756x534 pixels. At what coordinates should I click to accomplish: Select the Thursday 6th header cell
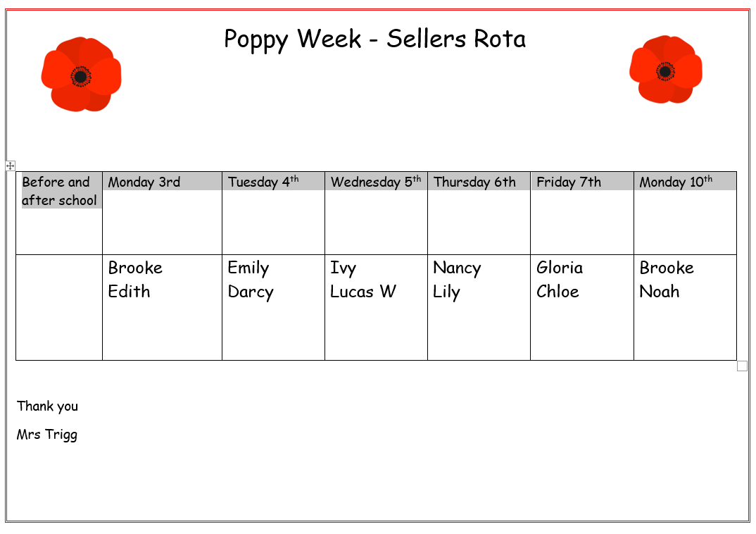pyautogui.click(x=474, y=182)
